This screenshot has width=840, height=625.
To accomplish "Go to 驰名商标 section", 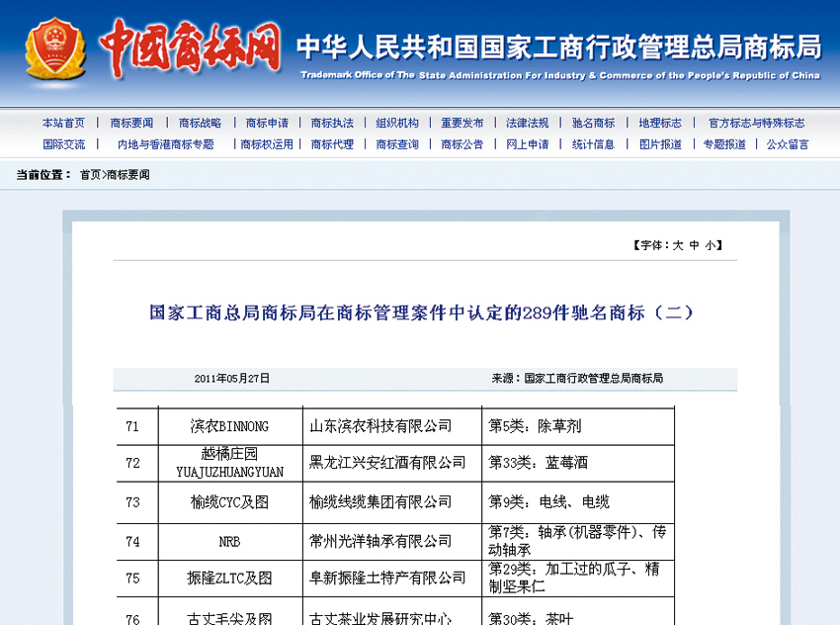I will pyautogui.click(x=594, y=123).
